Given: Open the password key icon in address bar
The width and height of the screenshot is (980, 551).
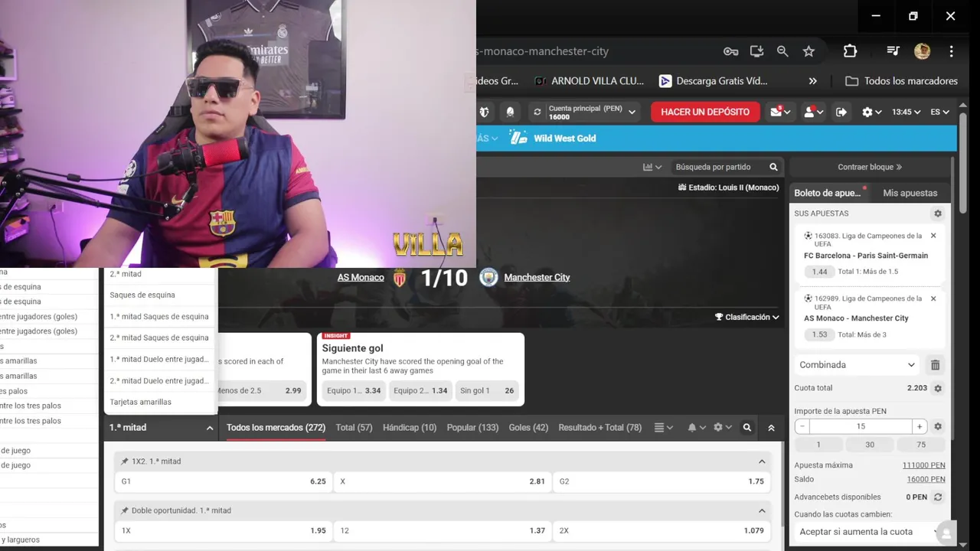Looking at the screenshot, I should coord(731,51).
